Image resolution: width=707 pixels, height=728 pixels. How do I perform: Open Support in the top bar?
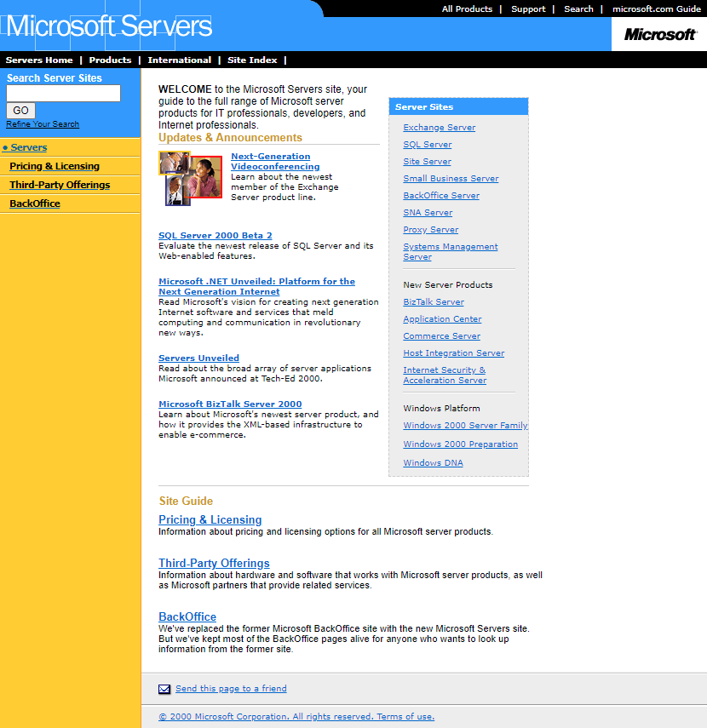click(528, 9)
